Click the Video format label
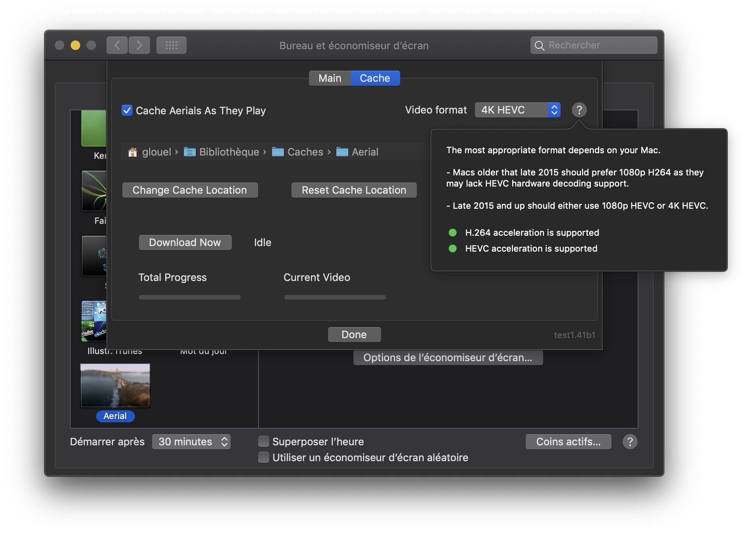The height and width of the screenshot is (535, 756). [x=436, y=110]
